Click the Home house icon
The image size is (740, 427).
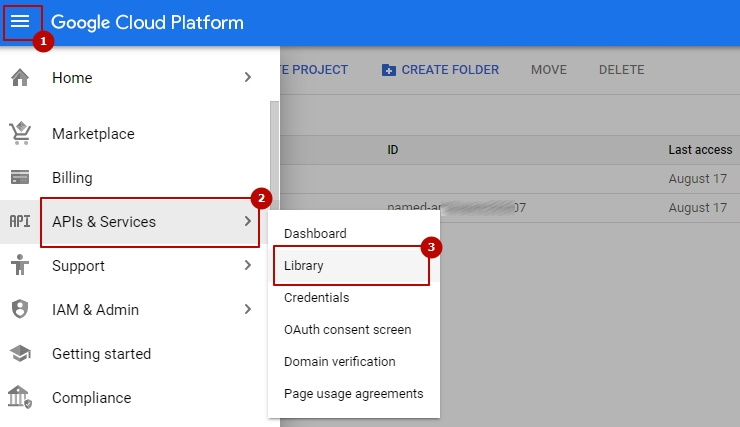(20, 77)
